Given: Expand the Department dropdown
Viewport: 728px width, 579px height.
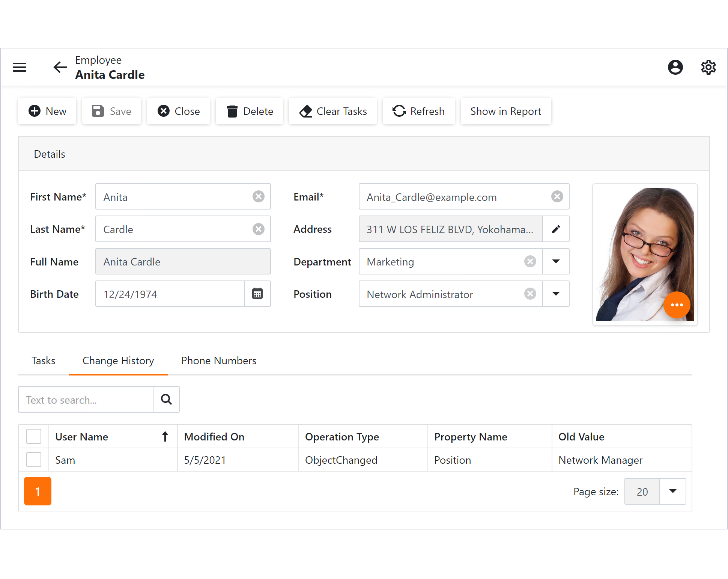Looking at the screenshot, I should coord(556,261).
